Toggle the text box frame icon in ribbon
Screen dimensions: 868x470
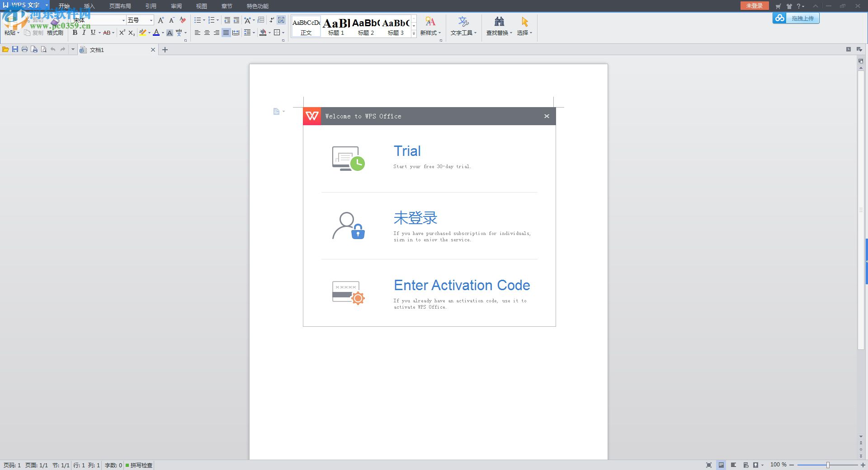click(x=281, y=20)
